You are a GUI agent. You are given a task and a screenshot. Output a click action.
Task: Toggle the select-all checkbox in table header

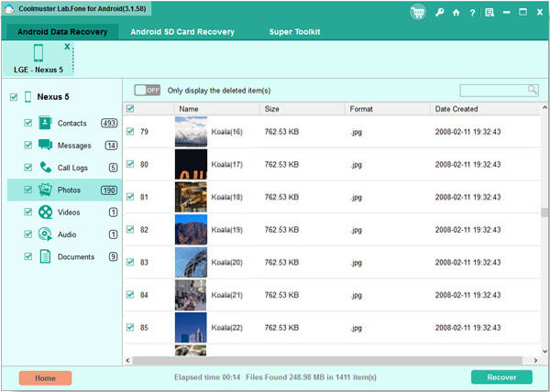(x=130, y=109)
